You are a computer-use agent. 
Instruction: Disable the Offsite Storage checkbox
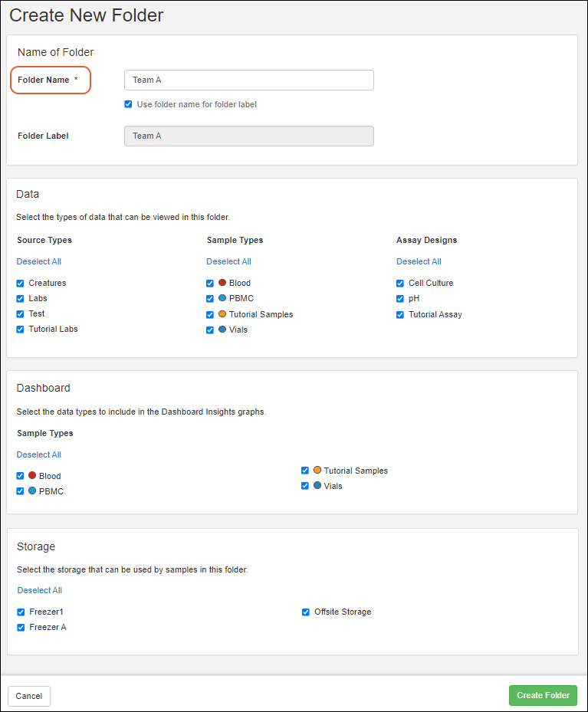306,612
